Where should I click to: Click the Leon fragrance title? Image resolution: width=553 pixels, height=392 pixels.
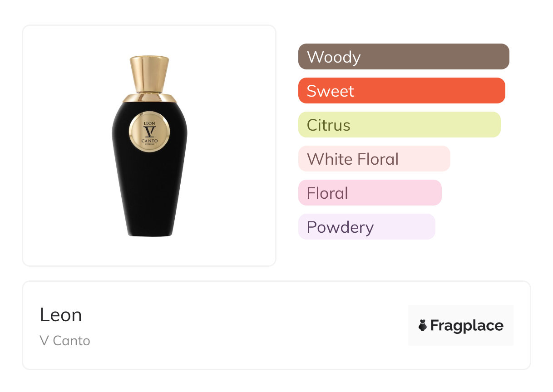click(61, 315)
